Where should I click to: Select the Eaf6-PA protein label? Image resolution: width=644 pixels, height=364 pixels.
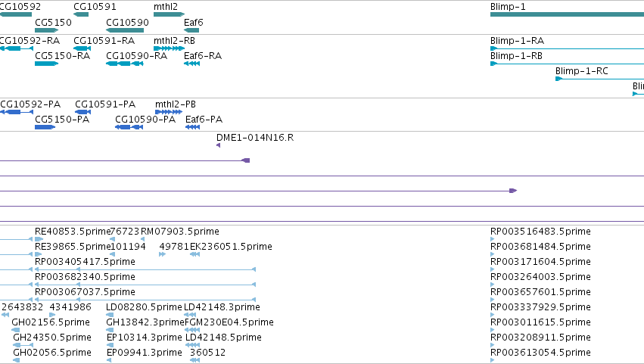click(204, 120)
